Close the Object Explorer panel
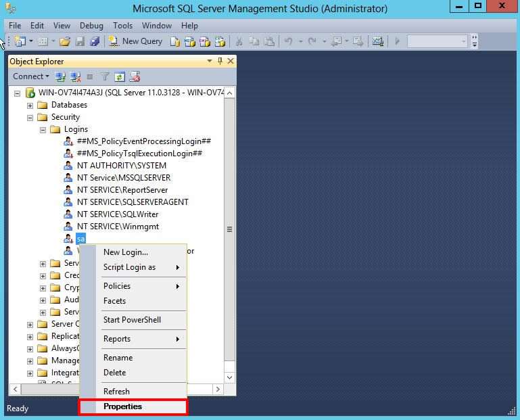This screenshot has height=420, width=520. tap(231, 61)
